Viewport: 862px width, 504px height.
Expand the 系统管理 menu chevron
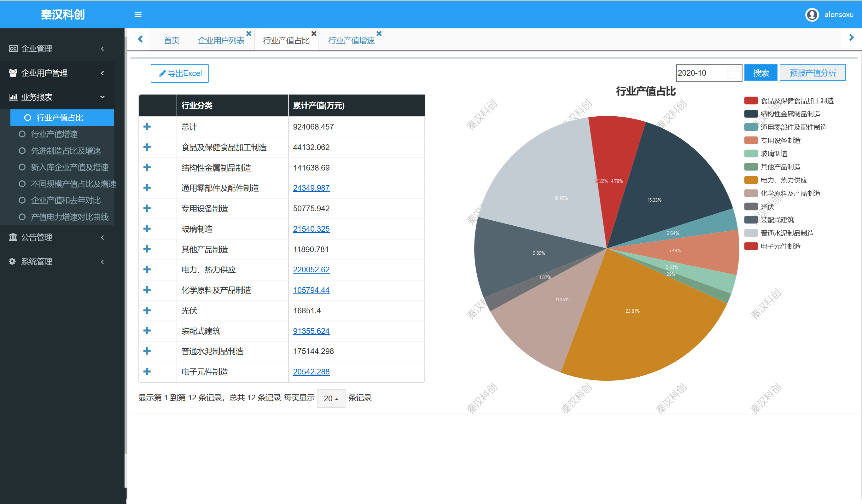point(102,262)
